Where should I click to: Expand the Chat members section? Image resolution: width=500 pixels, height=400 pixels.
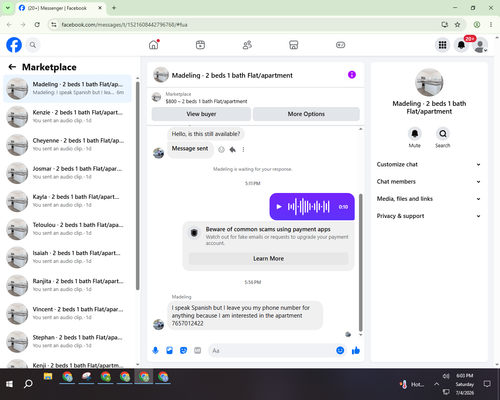tap(429, 182)
